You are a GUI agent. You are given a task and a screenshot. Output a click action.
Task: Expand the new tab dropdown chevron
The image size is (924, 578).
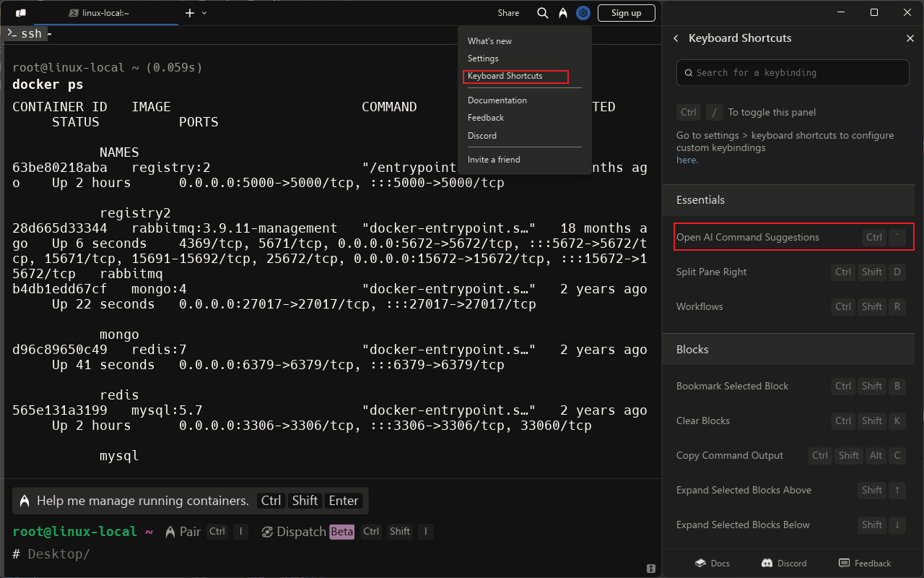[204, 13]
